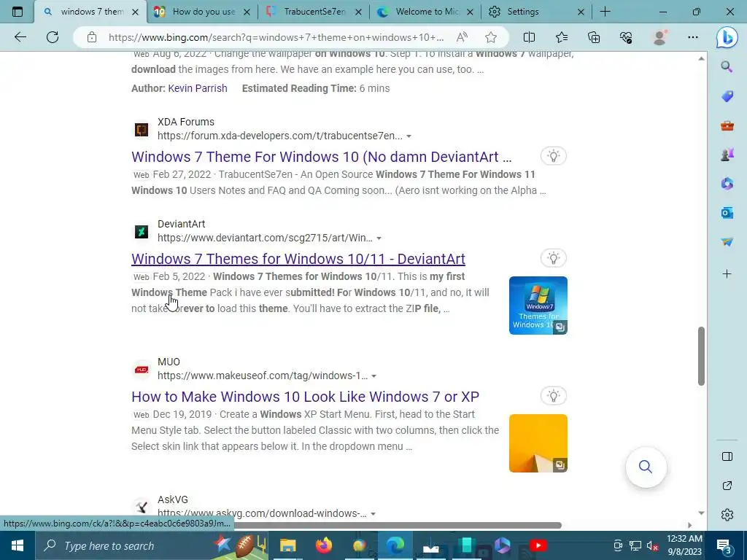Click floating search magnifier button
The width and height of the screenshot is (747, 560).
click(x=646, y=467)
